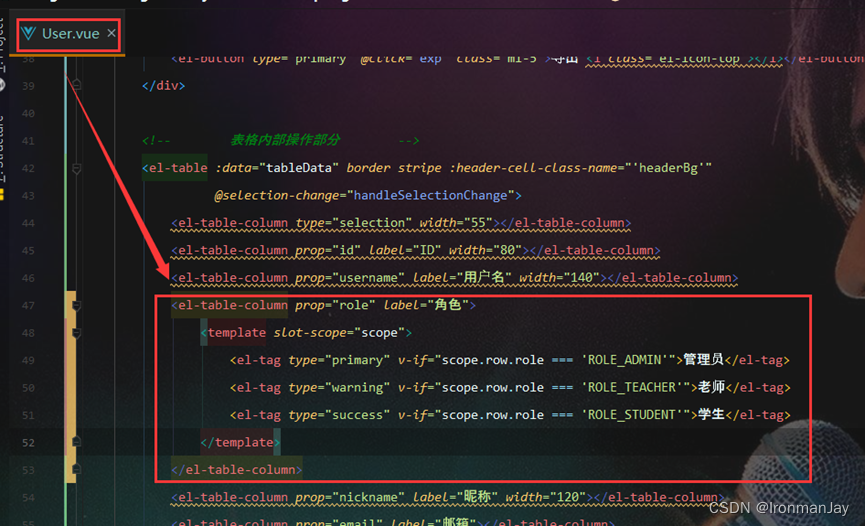Click type="warning" on line 50
Viewport: 865px width, 526px height.
(x=339, y=388)
